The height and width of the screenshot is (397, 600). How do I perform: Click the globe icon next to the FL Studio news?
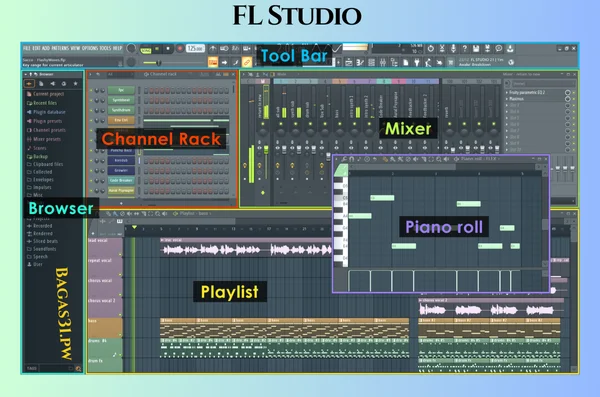(511, 62)
